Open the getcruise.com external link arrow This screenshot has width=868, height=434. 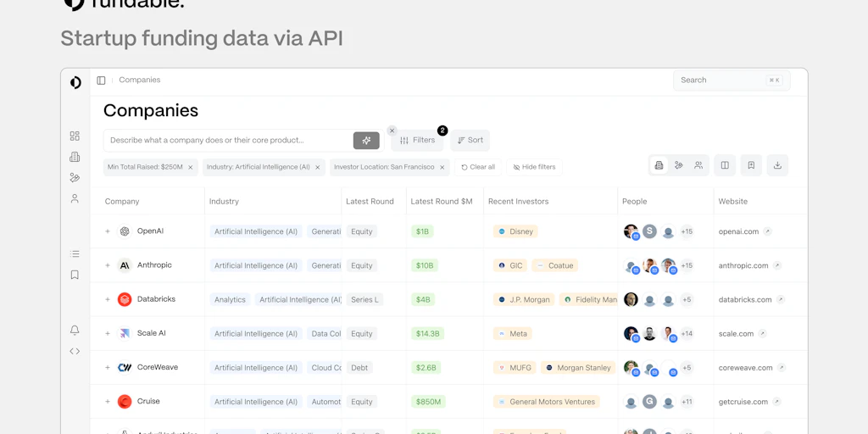coord(776,401)
